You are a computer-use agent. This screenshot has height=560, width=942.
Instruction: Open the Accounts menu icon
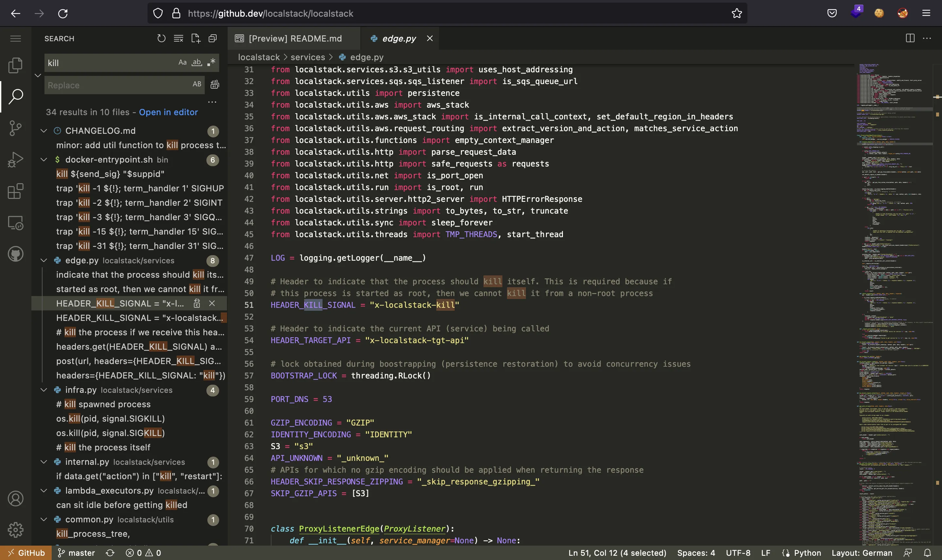point(15,499)
